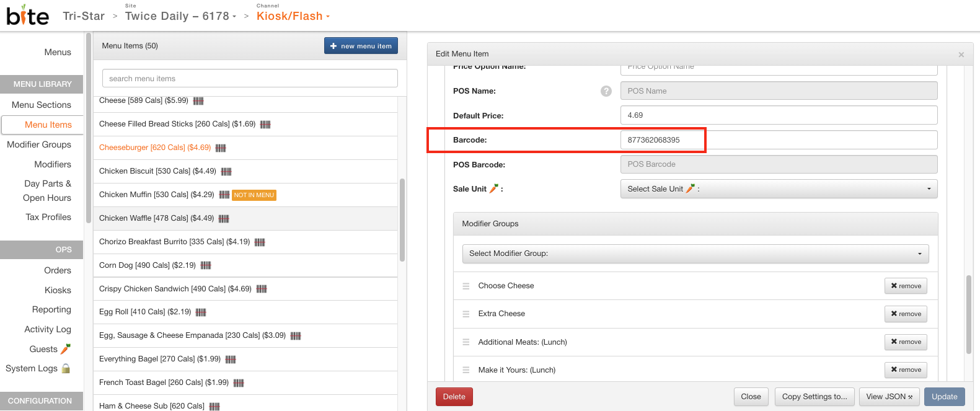Expand the Select Modifier Group dropdown
This screenshot has width=980, height=411.
tap(695, 254)
